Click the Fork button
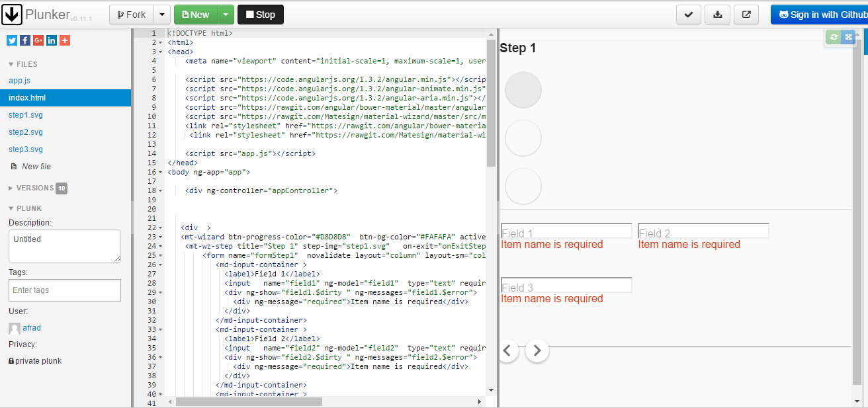 click(x=132, y=15)
